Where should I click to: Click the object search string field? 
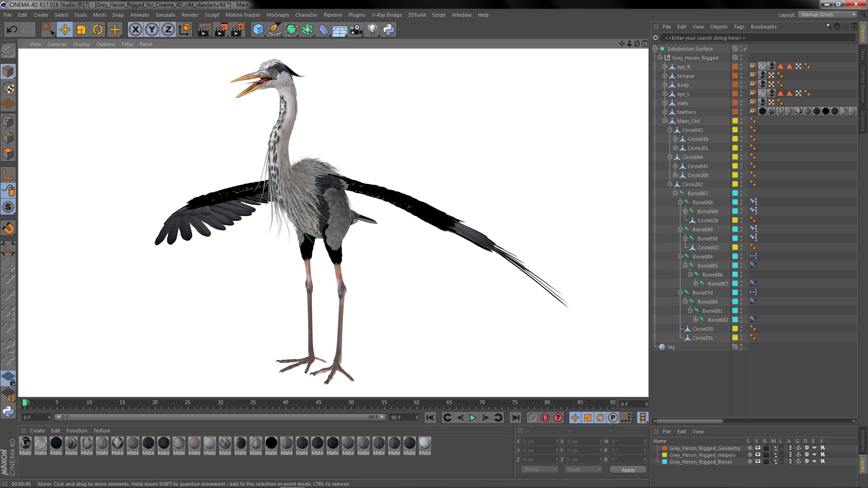[x=759, y=38]
